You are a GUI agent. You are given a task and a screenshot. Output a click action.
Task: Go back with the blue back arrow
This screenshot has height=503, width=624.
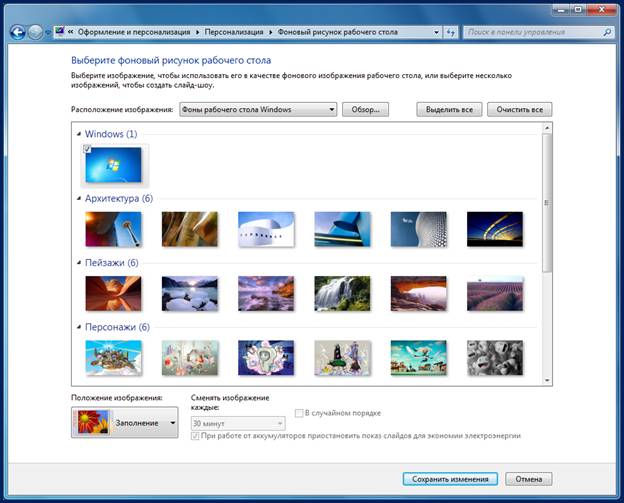pyautogui.click(x=18, y=32)
